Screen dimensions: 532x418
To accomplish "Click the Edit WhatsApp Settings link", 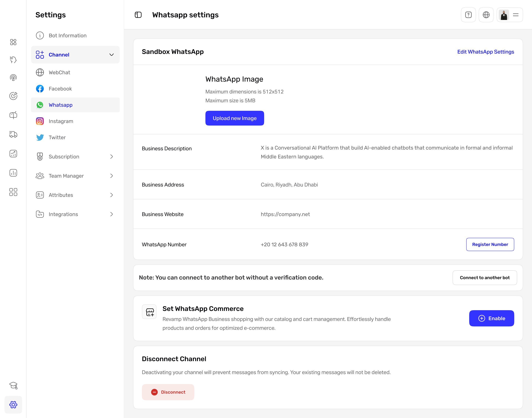I will point(486,52).
